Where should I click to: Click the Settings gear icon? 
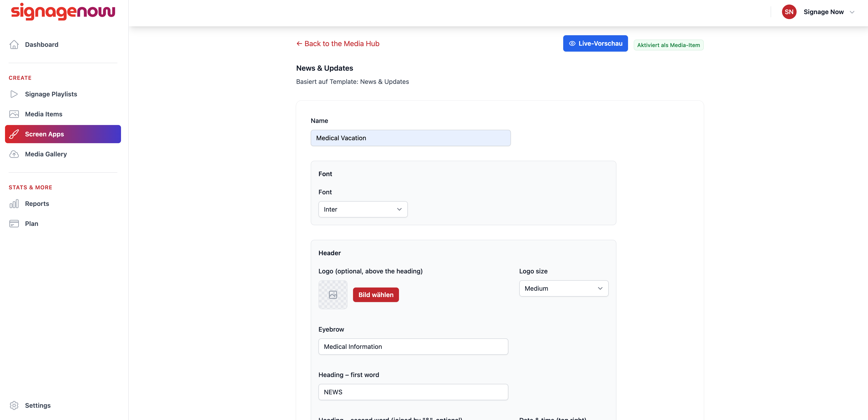coord(14,405)
